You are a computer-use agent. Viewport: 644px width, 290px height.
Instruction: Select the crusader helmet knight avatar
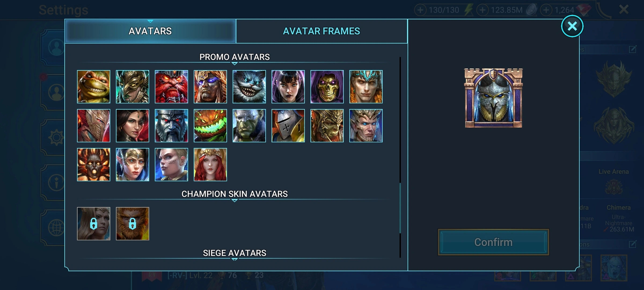[288, 126]
